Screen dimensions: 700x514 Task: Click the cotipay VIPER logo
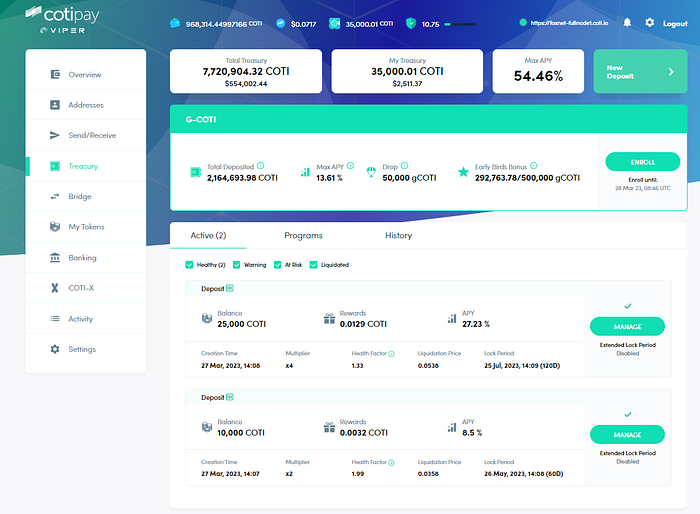click(62, 20)
